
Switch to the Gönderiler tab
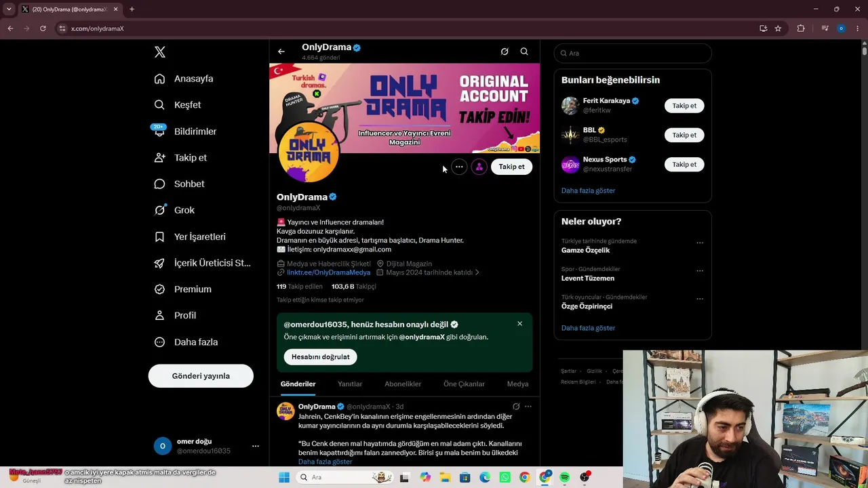298,384
